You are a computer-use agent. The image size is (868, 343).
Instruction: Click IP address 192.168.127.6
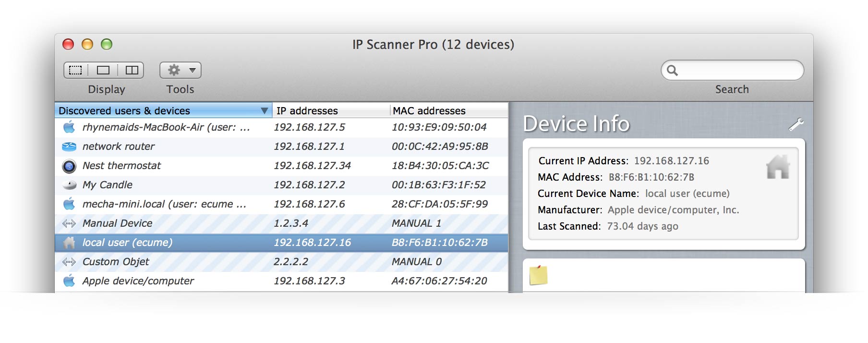[x=309, y=204]
